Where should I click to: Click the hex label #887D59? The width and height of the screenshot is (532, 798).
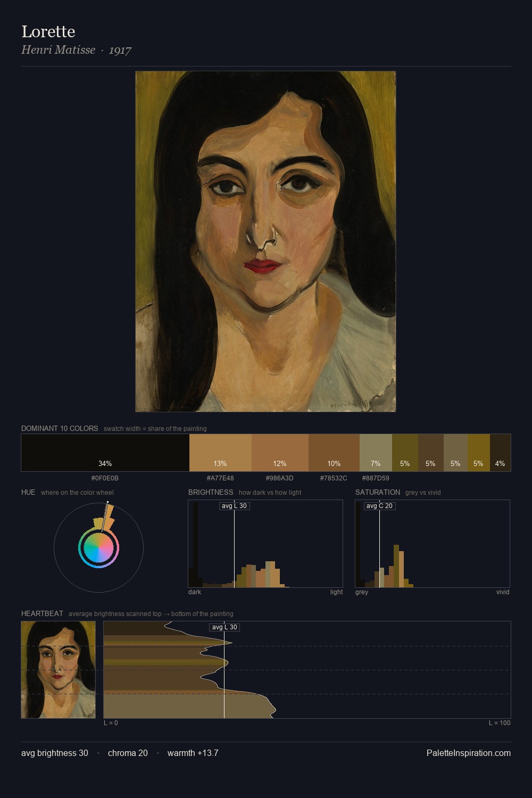click(376, 478)
